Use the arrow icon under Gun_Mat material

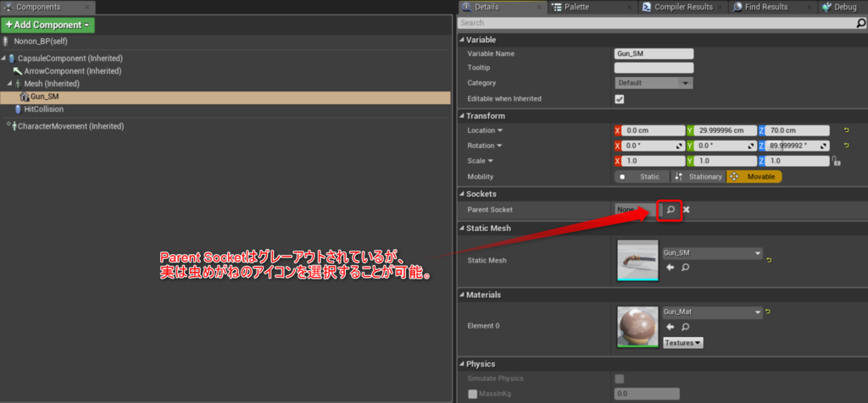[x=670, y=327]
